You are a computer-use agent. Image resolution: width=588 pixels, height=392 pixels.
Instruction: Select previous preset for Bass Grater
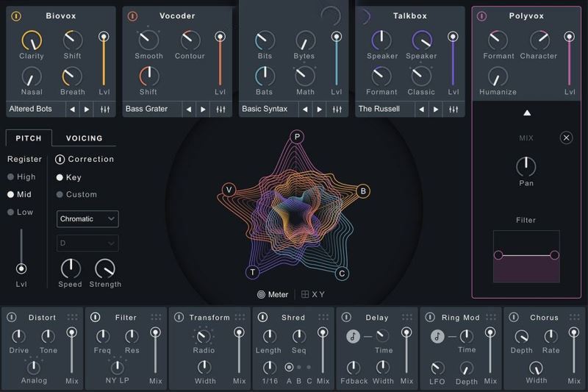point(189,110)
